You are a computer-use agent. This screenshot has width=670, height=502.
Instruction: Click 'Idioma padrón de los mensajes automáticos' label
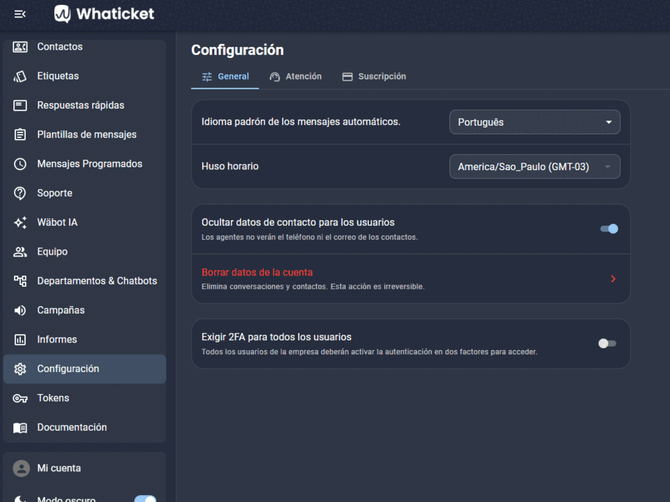click(301, 122)
